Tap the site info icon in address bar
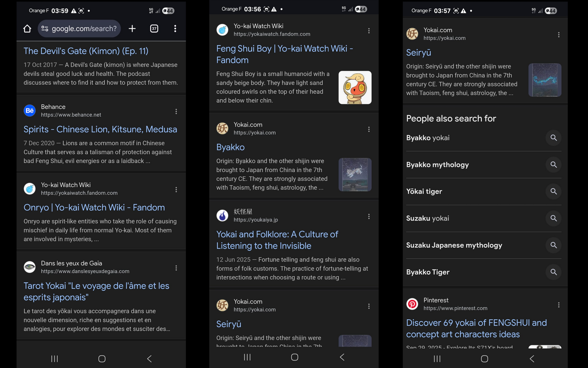This screenshot has width=588, height=368. pyautogui.click(x=45, y=29)
